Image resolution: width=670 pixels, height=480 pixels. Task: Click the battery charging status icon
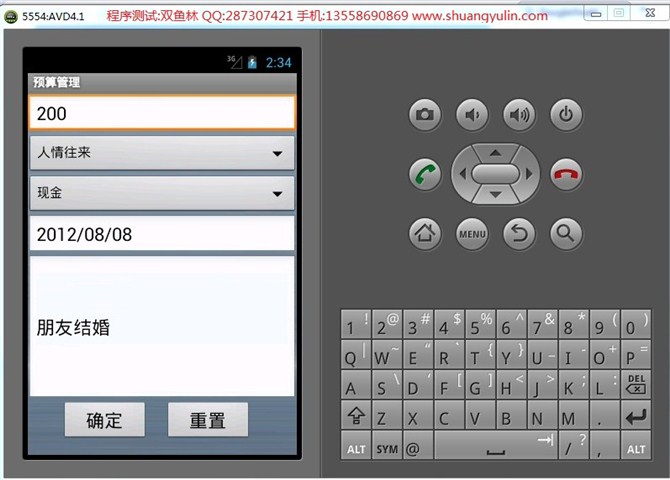pos(252,62)
